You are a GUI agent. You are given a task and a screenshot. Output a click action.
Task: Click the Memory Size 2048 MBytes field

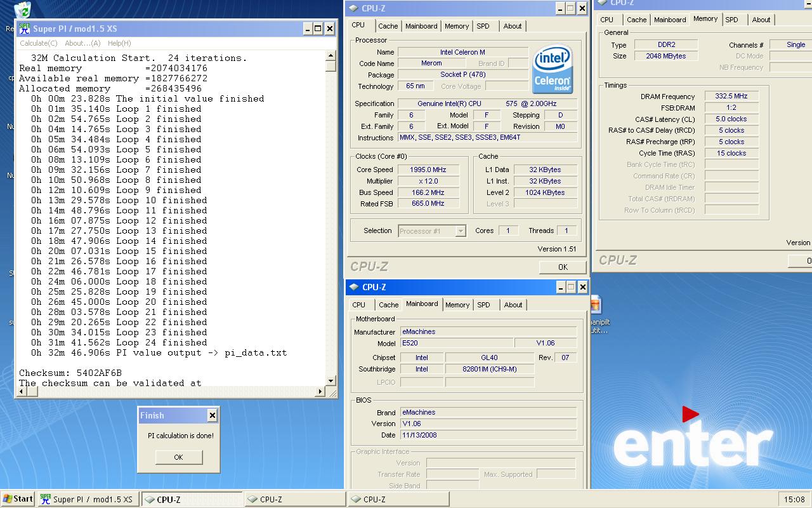(666, 56)
